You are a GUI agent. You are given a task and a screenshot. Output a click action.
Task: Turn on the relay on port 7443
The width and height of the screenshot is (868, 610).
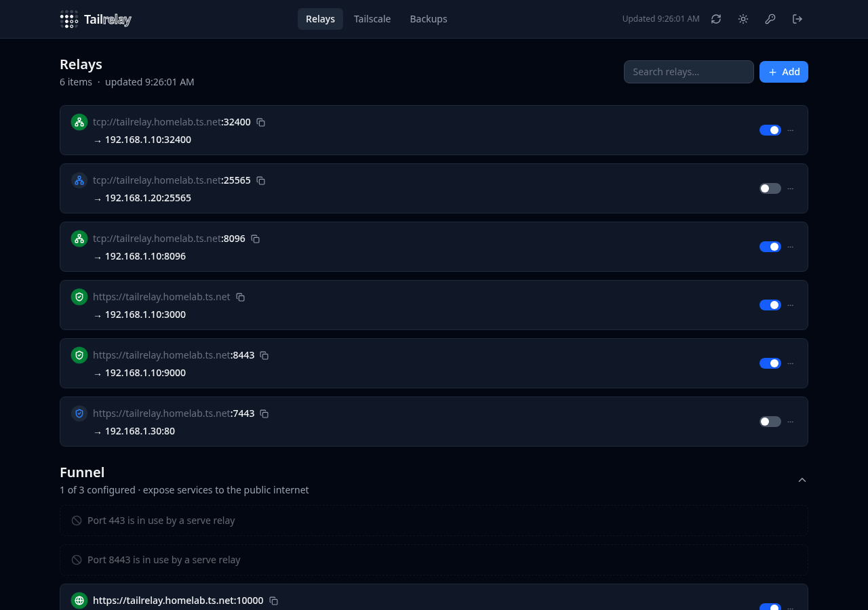(x=770, y=422)
